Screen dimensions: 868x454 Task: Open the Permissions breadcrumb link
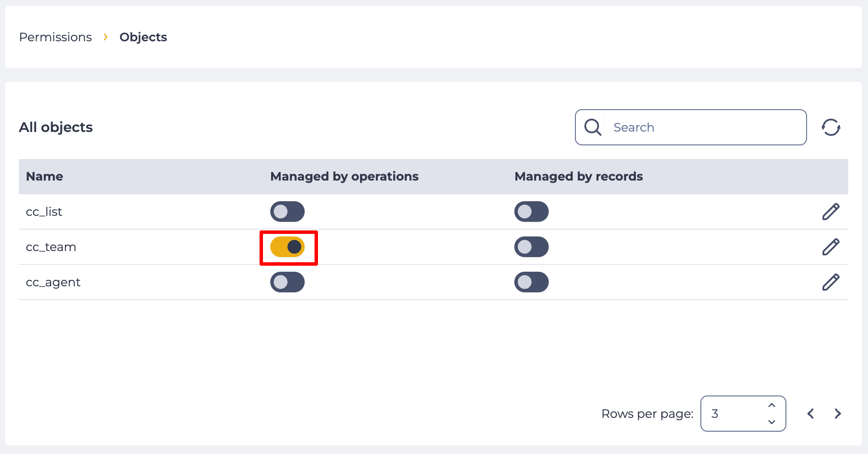55,37
